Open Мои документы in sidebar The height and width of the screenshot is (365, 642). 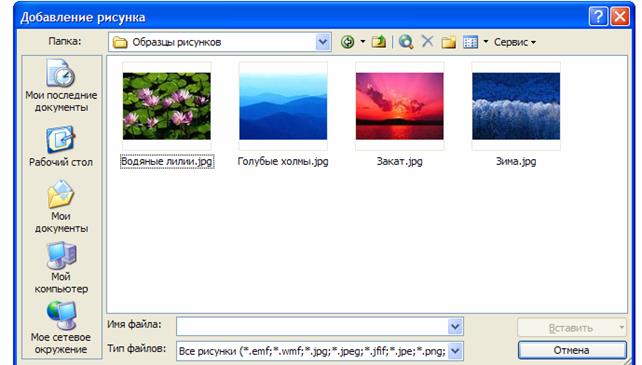[61, 207]
